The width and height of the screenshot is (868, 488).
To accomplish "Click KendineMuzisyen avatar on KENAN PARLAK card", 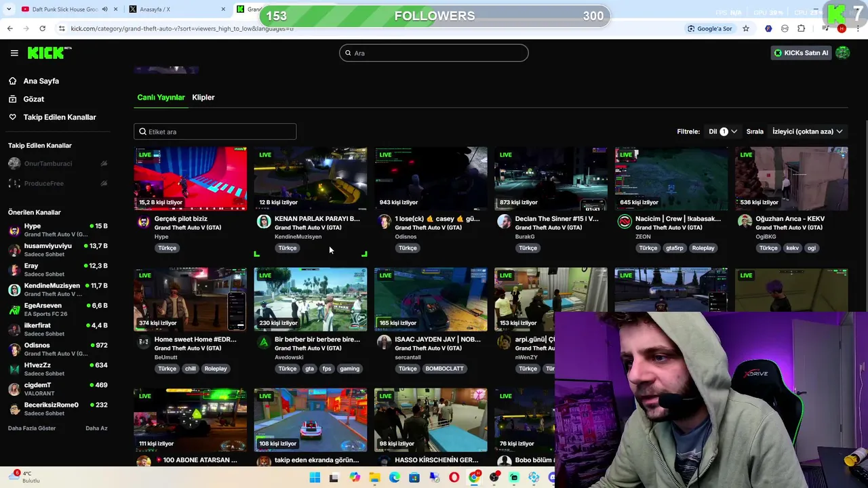I will [264, 222].
